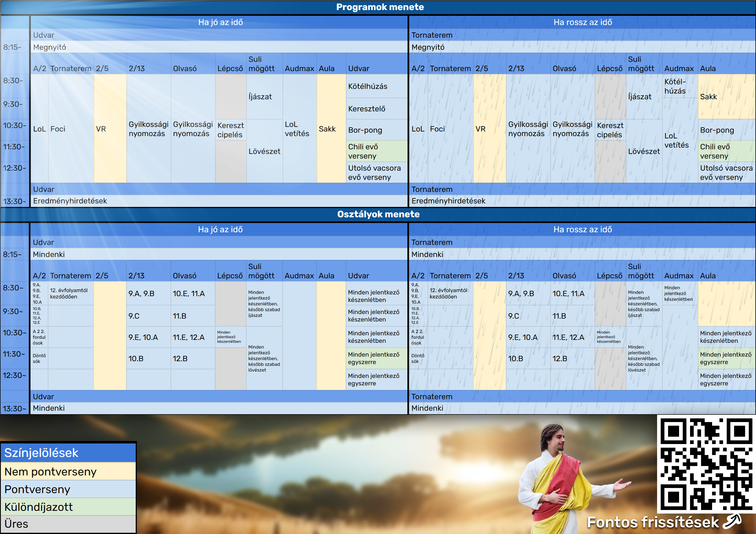The width and height of the screenshot is (756, 534).
Task: Select the yellow Nem pontverseny legend swatch
Action: click(x=68, y=472)
